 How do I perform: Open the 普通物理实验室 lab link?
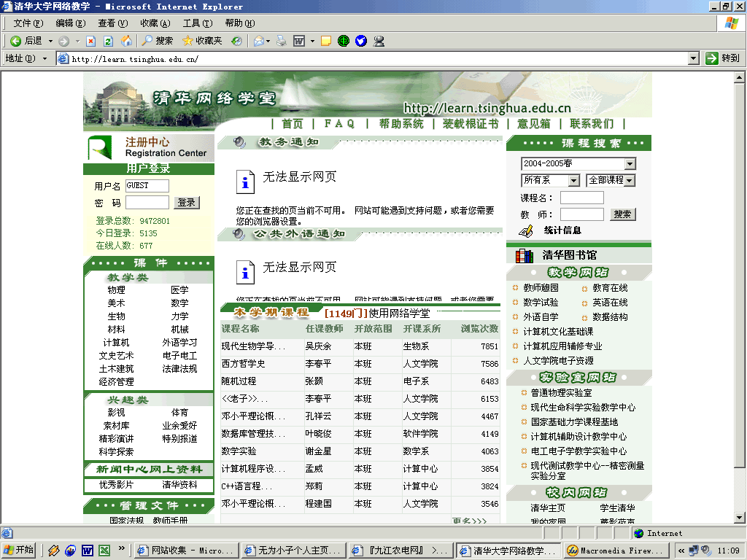(x=561, y=393)
